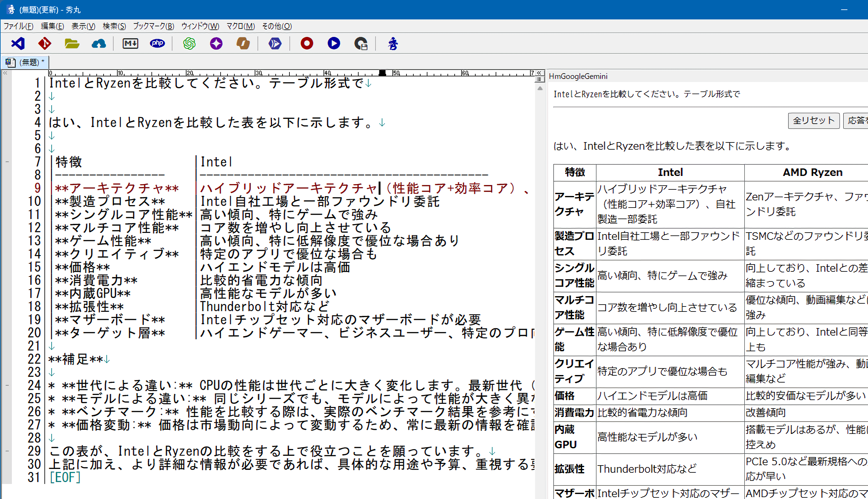Click the cloud upload toolbar icon
The height and width of the screenshot is (499, 868).
[x=99, y=44]
